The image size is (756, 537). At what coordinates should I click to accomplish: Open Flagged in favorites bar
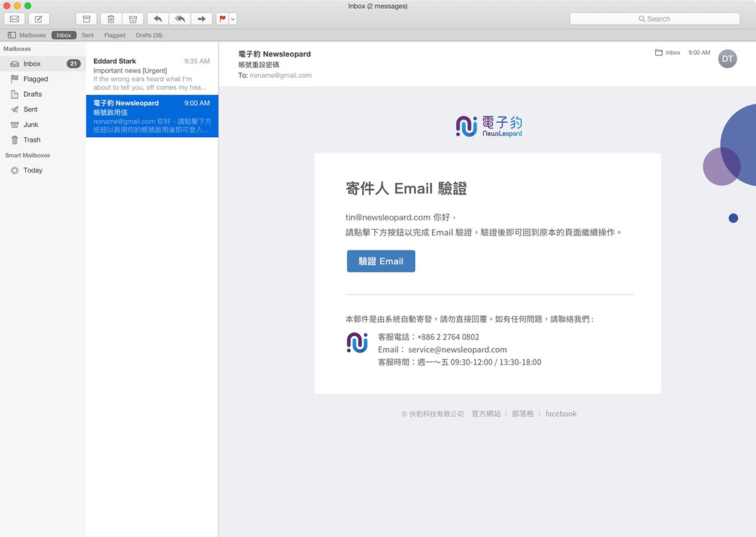click(x=115, y=35)
